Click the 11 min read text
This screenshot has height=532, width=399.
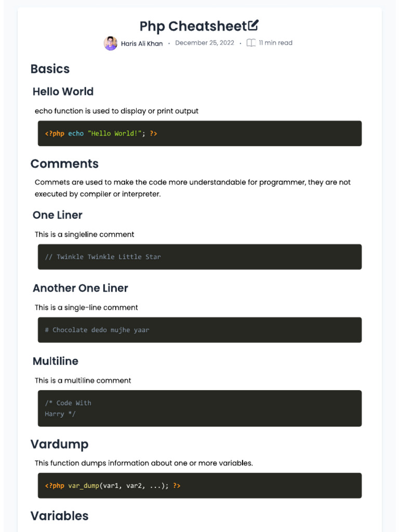point(275,43)
